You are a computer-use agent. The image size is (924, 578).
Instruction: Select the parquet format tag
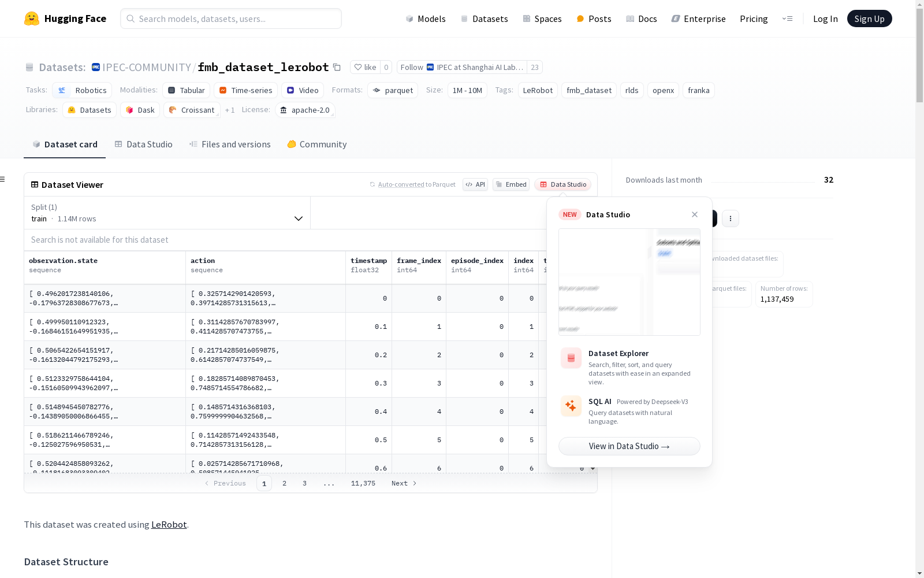point(393,90)
